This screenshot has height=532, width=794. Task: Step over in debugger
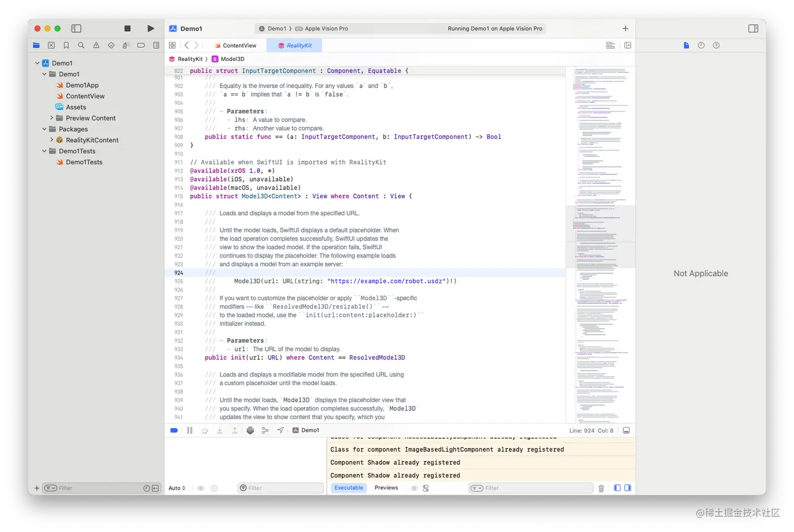205,430
